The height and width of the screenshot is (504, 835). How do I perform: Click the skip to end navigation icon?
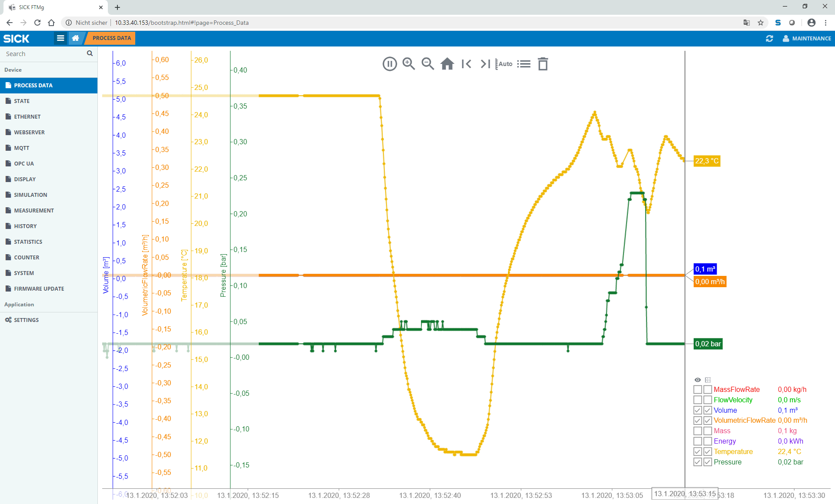(x=486, y=64)
